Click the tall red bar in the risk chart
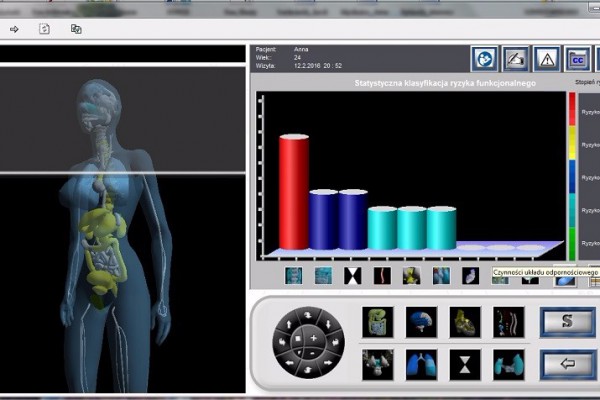This screenshot has width=600, height=400. click(294, 191)
